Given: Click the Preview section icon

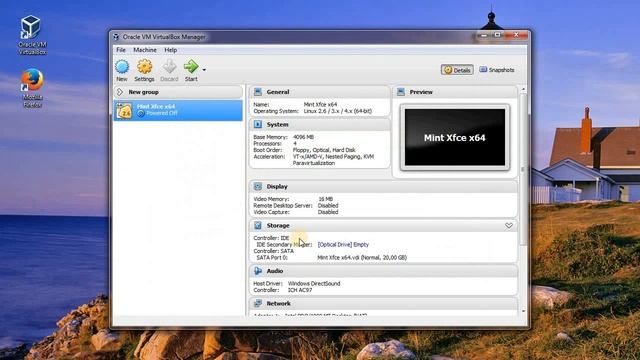Looking at the screenshot, I should coord(401,92).
